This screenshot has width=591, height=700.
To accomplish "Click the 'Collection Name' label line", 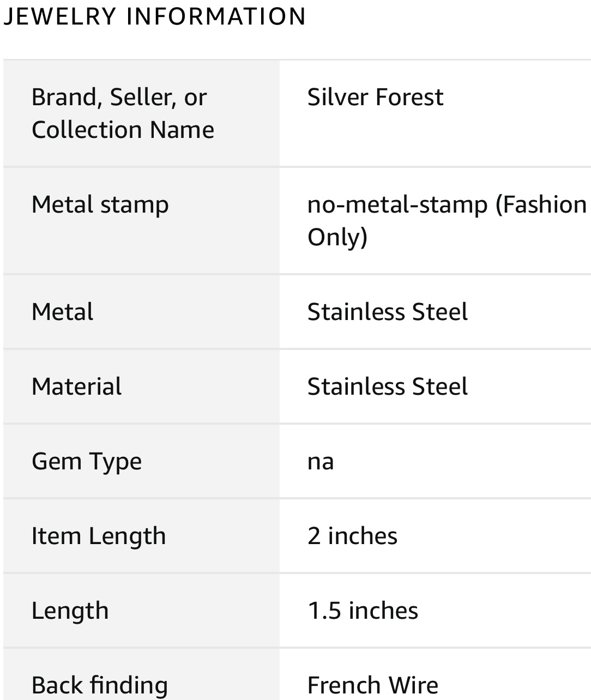I will click(x=123, y=130).
